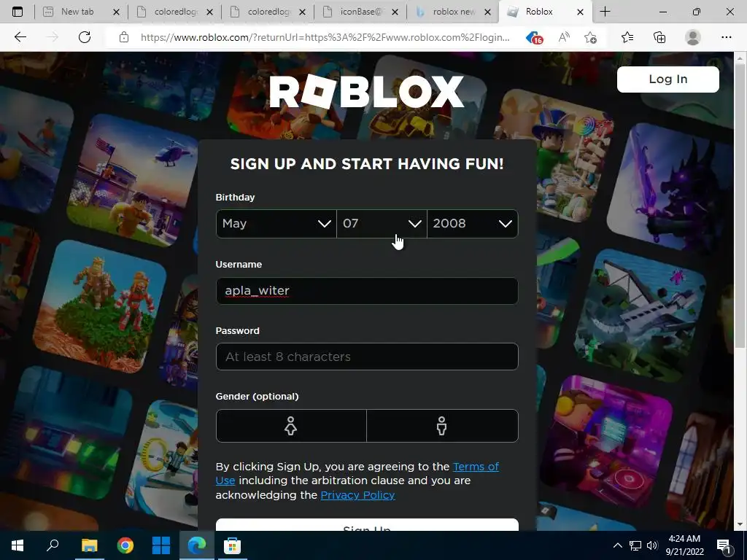Switch to the New tab browser tab
This screenshot has width=747, height=560.
point(77,12)
